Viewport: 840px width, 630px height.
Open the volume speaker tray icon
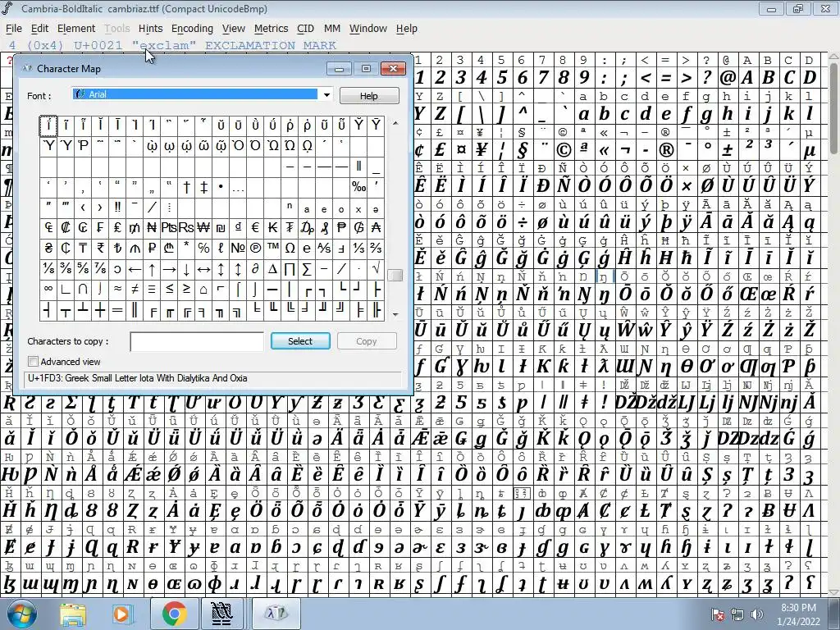point(756,614)
